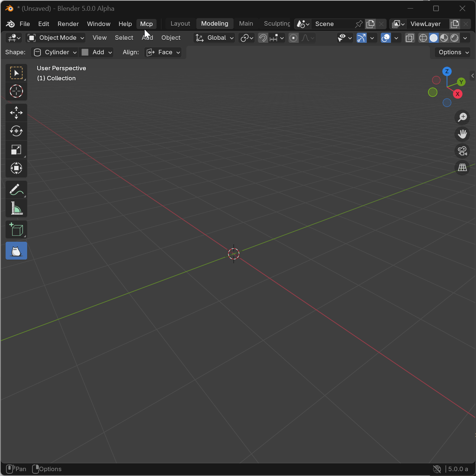Image resolution: width=476 pixels, height=476 pixels.
Task: Pick the Annotate pencil tool
Action: click(16, 190)
